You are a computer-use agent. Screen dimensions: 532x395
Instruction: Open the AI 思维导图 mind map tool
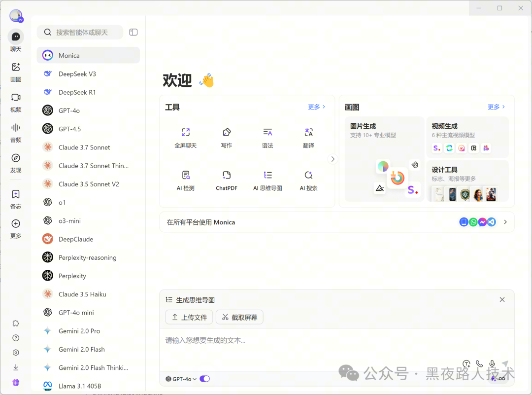[x=267, y=180]
